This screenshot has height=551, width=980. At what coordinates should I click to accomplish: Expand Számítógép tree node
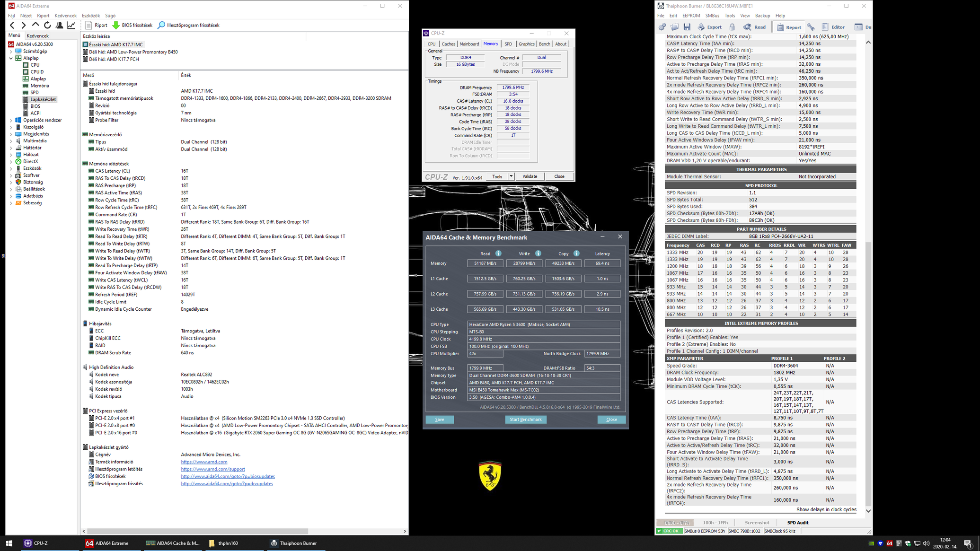(11, 51)
